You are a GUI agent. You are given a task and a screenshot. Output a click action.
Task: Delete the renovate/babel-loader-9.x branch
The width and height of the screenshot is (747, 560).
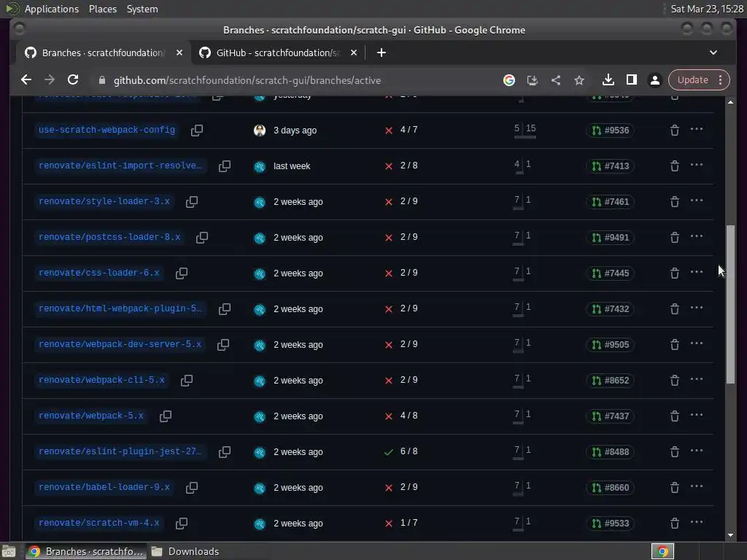[675, 487]
